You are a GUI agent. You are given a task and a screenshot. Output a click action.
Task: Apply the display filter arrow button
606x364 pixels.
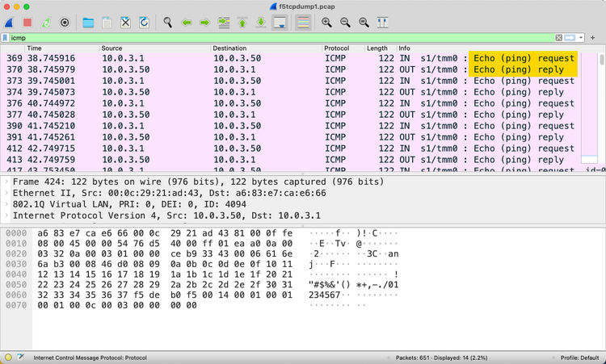[x=570, y=38]
